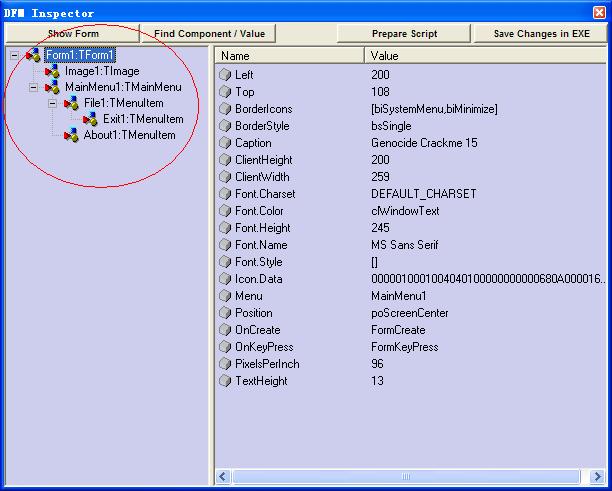The image size is (612, 491).
Task: Click the Icon.Data property icon
Action: (x=226, y=279)
